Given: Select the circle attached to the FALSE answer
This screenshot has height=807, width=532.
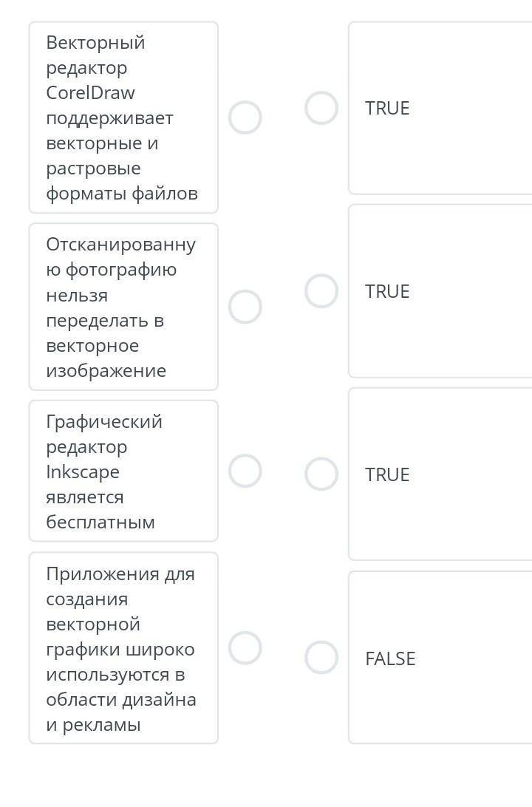Looking at the screenshot, I should coord(321,658).
